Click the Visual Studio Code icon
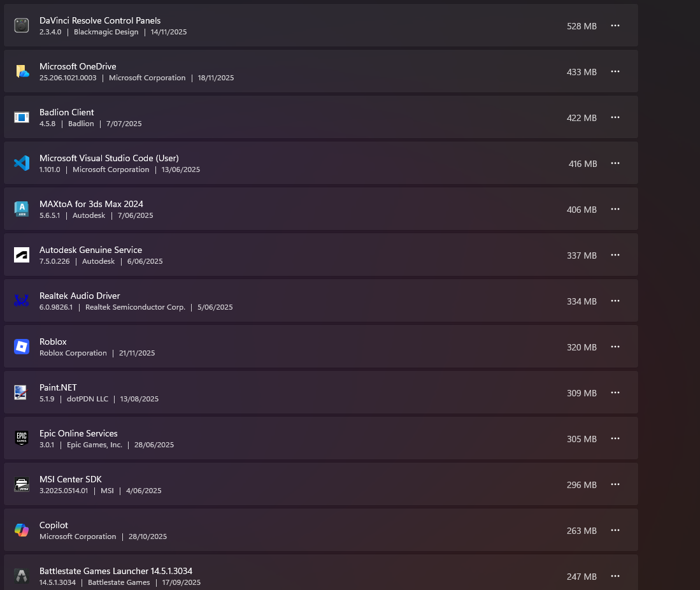700x590 pixels. click(22, 163)
